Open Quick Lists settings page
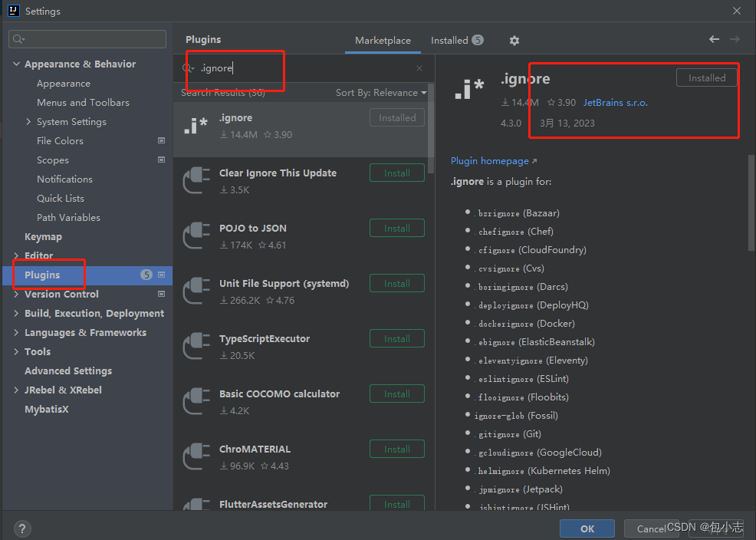Screen dimensions: 756x540 pyautogui.click(x=61, y=198)
